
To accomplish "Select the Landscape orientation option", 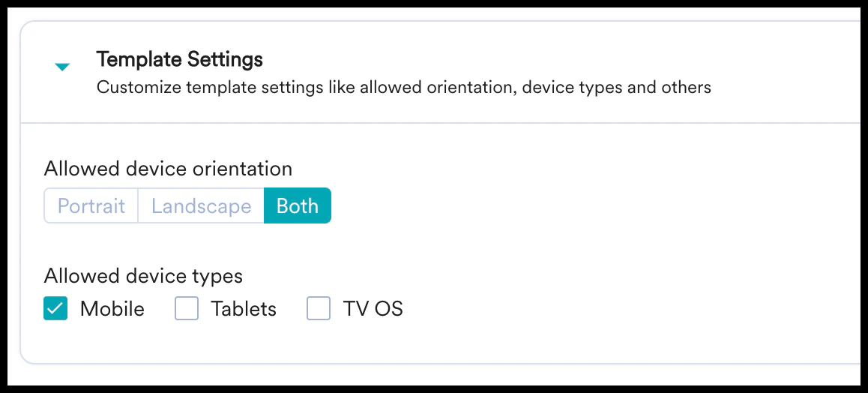I will pyautogui.click(x=201, y=206).
